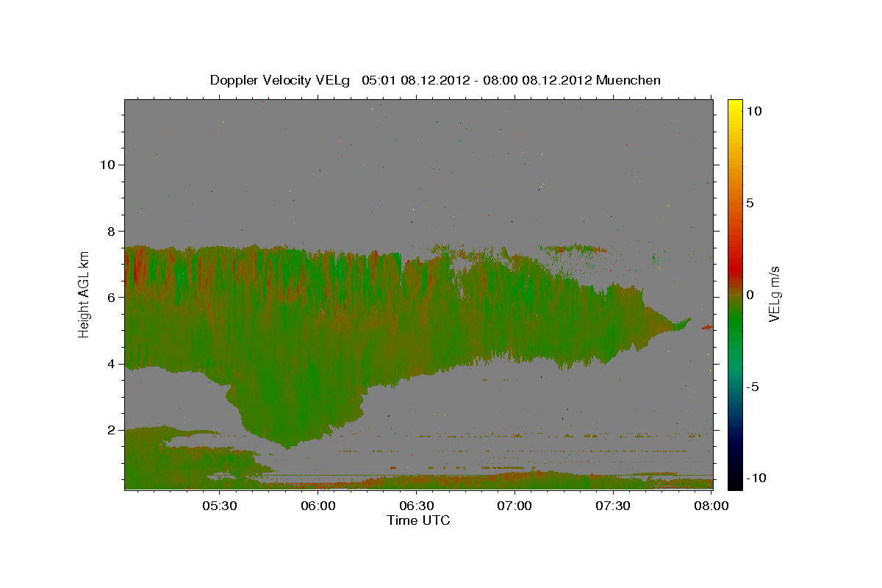Click the height tick label 2

point(112,430)
